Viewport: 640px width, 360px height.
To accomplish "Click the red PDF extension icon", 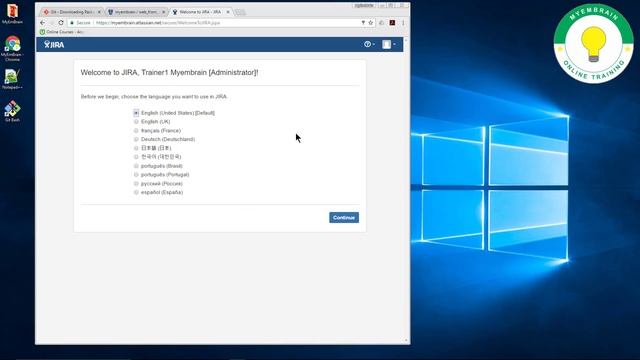I will pos(392,23).
